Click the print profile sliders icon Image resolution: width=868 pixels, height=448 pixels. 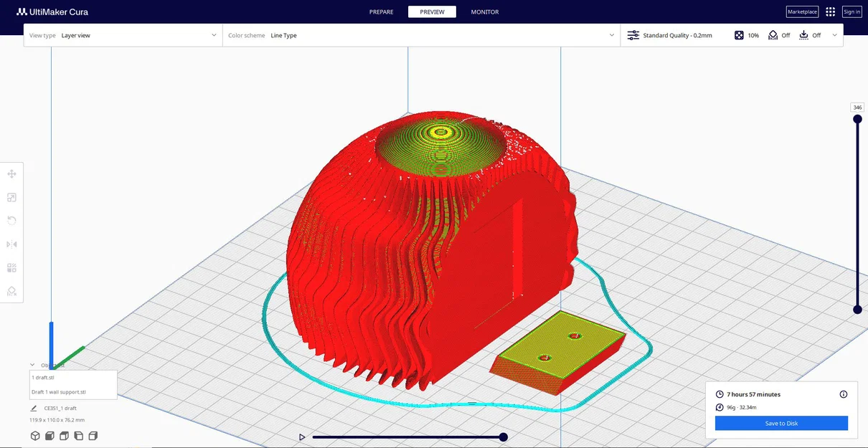(633, 35)
